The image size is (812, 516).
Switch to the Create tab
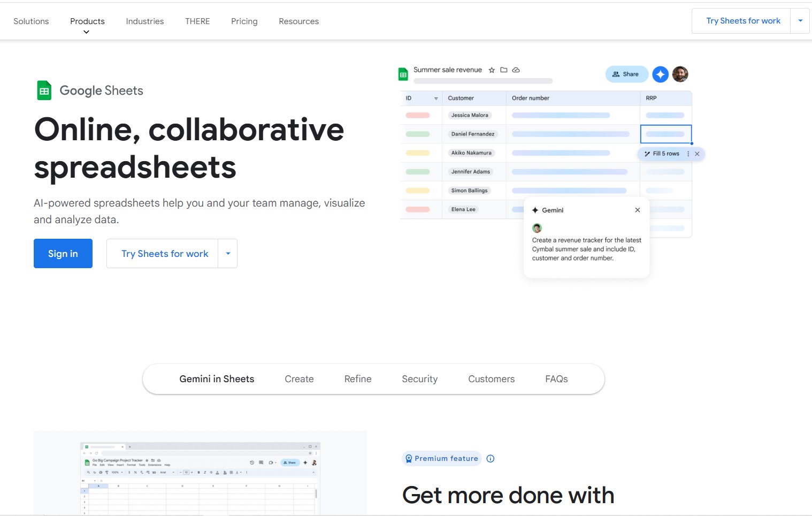(x=299, y=379)
